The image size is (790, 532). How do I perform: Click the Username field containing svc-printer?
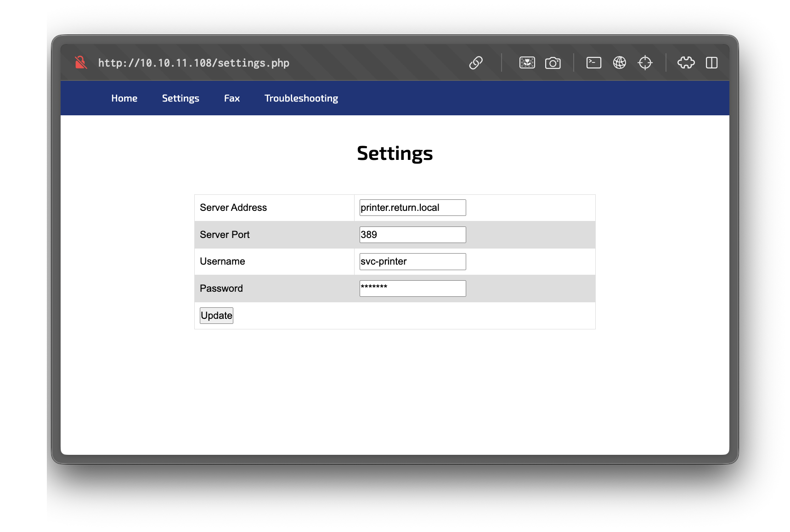[x=412, y=261]
